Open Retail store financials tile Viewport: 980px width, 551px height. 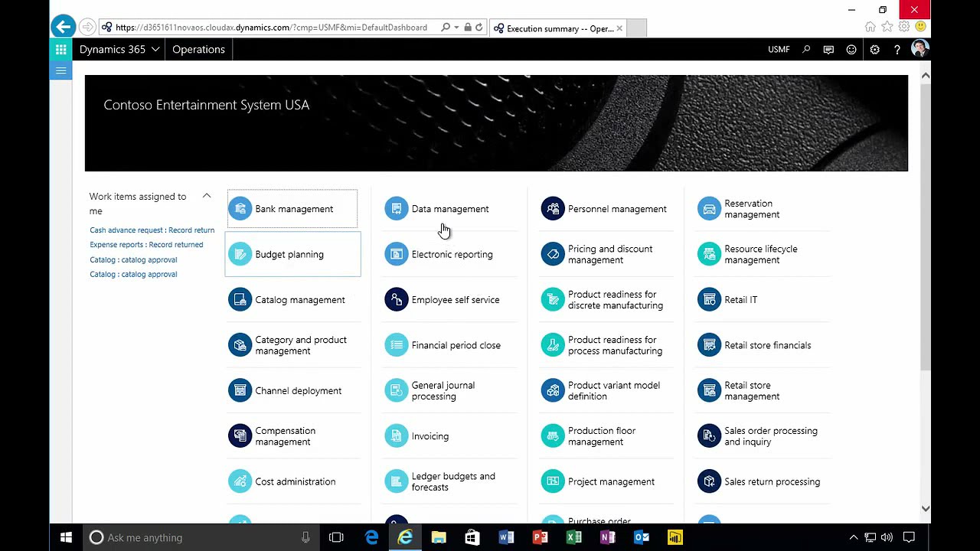(763, 345)
